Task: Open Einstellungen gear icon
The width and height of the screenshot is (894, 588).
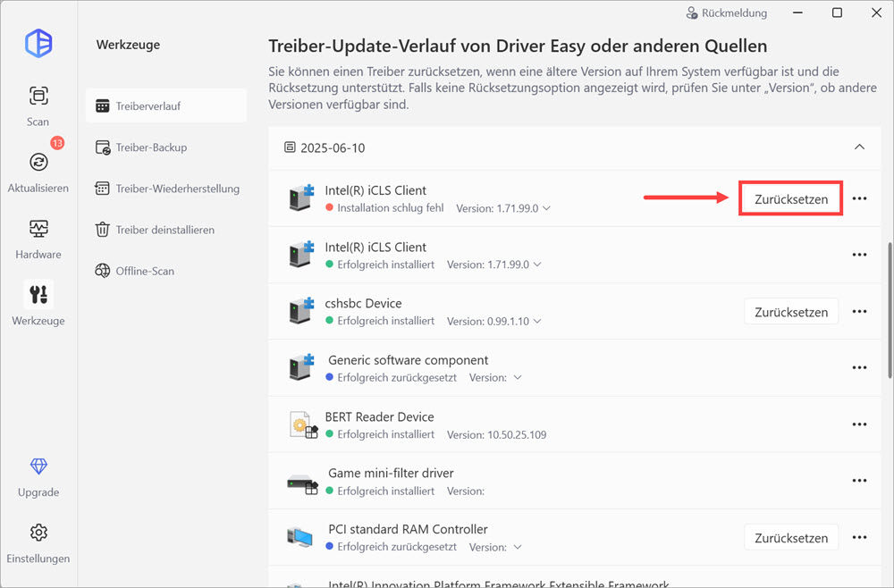Action: click(38, 533)
